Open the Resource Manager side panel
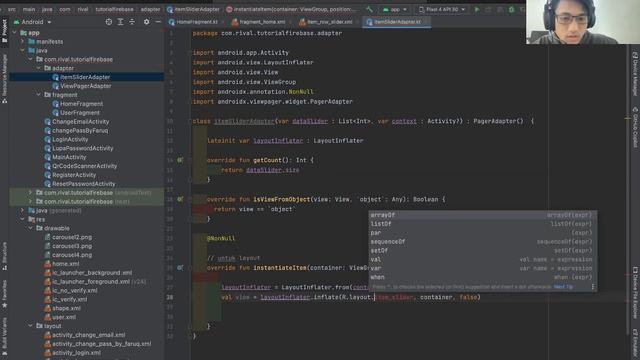This screenshot has height=360, width=640. tap(4, 78)
